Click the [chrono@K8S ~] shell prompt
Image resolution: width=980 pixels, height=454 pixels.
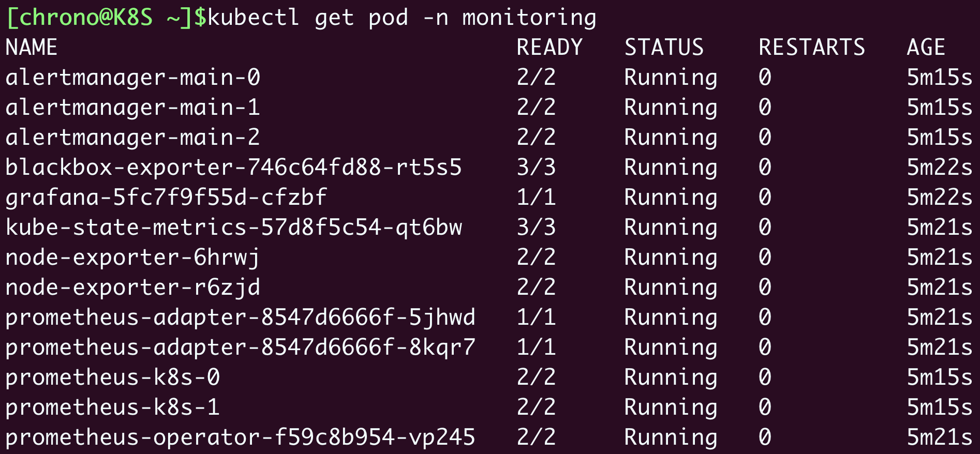click(x=98, y=18)
